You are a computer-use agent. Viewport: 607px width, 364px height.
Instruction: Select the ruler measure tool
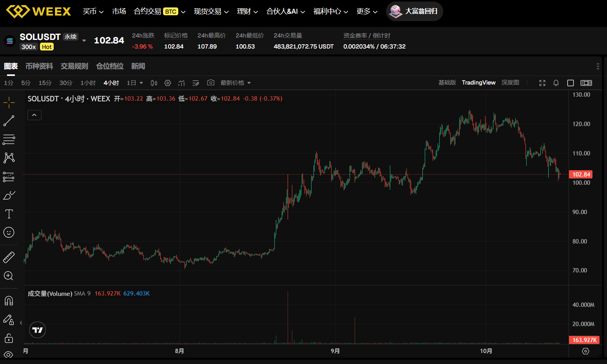[9, 257]
